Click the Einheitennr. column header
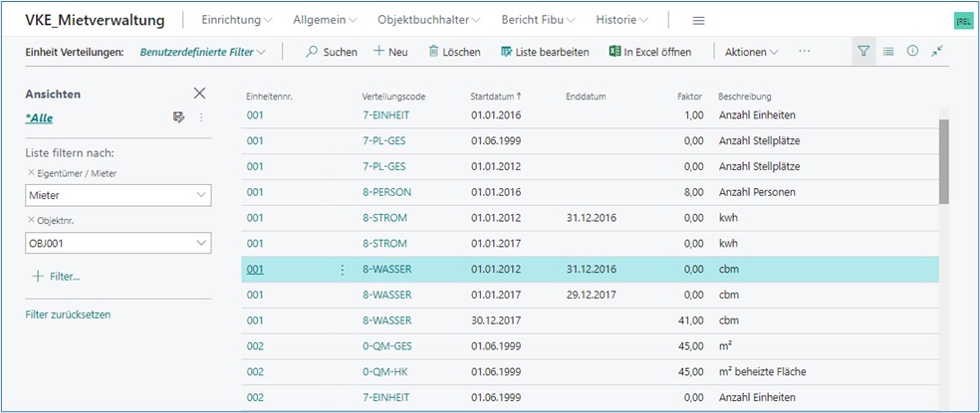980x413 pixels. click(x=270, y=97)
